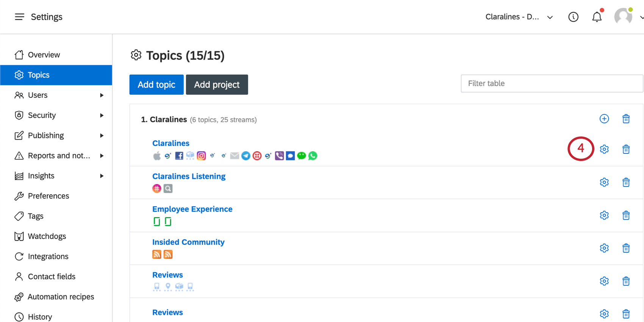Open settings gear for Employee Experience
Screen dimensions: 644x322
pyautogui.click(x=604, y=215)
